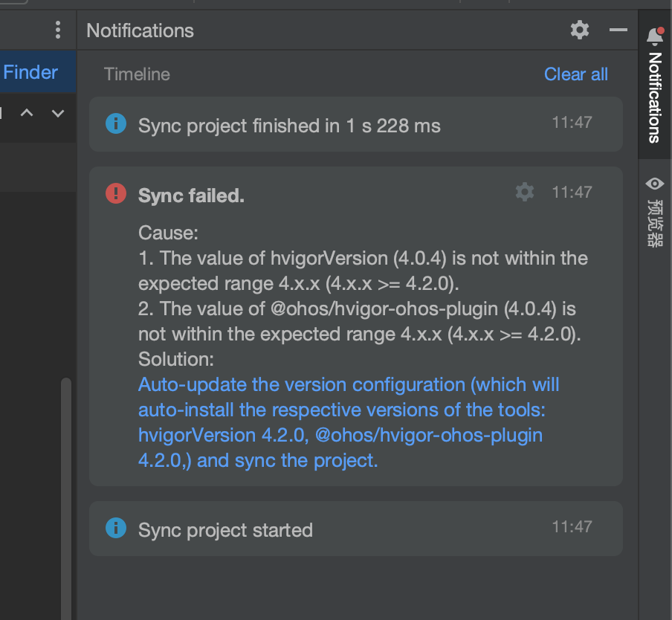Click the info icon beside Sync project started
The height and width of the screenshot is (620, 672).
[116, 528]
